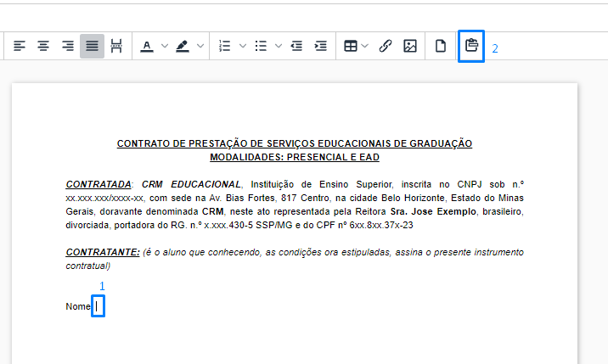Apply the highlighter background color

tap(183, 46)
